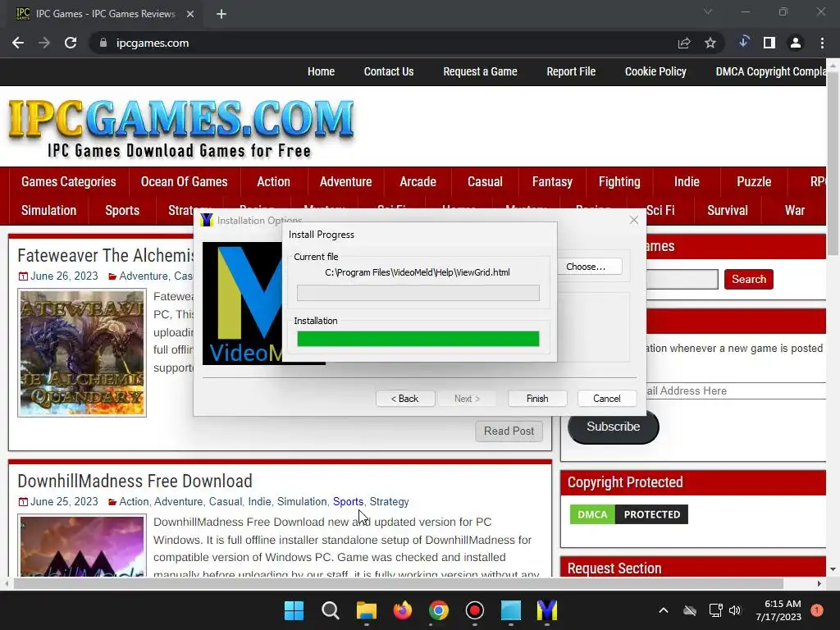
Task: Open Chrome downloads icon
Action: (743, 42)
